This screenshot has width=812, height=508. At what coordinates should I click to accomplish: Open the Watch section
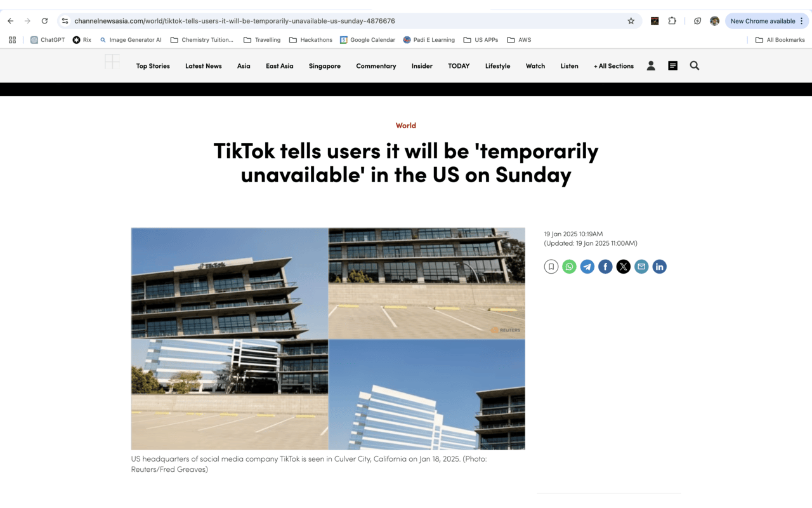[x=535, y=66]
